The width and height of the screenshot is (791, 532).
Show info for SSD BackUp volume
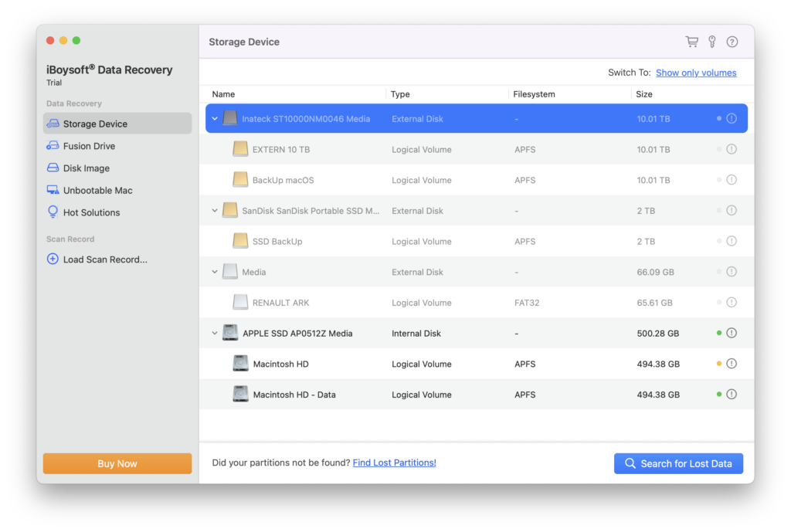tap(732, 241)
